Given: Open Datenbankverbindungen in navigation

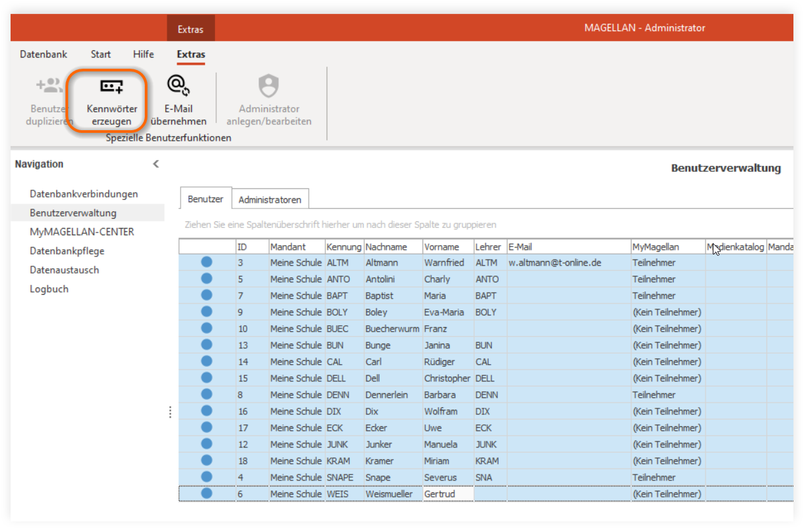Looking at the screenshot, I should pyautogui.click(x=84, y=194).
